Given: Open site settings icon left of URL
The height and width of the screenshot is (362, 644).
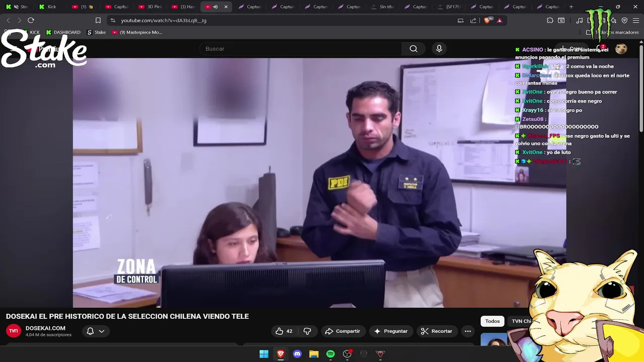Looking at the screenshot, I should click(x=113, y=21).
